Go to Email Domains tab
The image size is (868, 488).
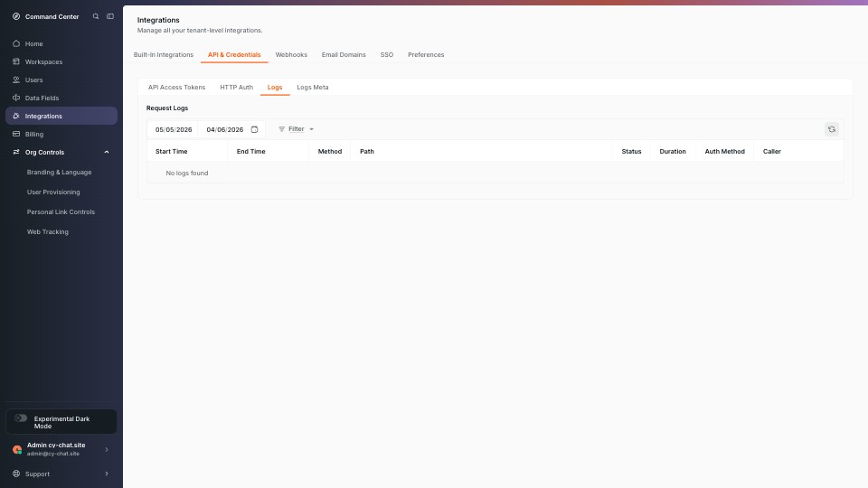pyautogui.click(x=344, y=55)
